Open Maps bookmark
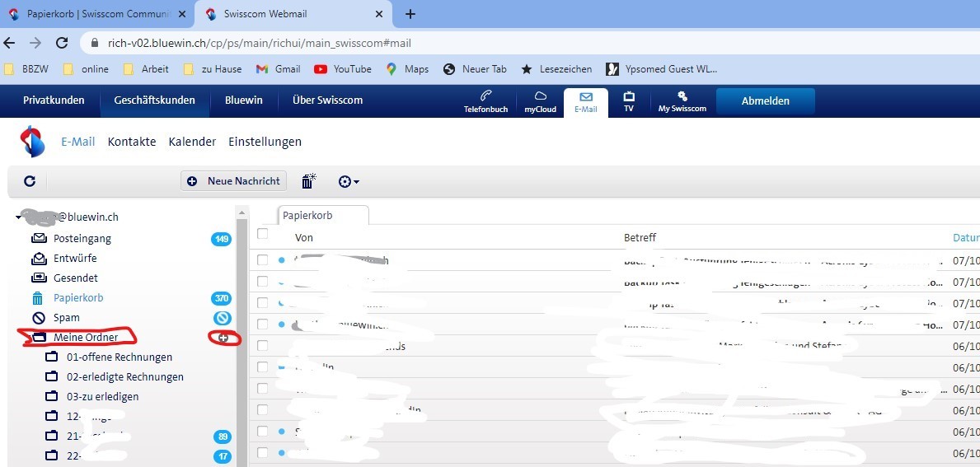This screenshot has height=467, width=980. (407, 69)
